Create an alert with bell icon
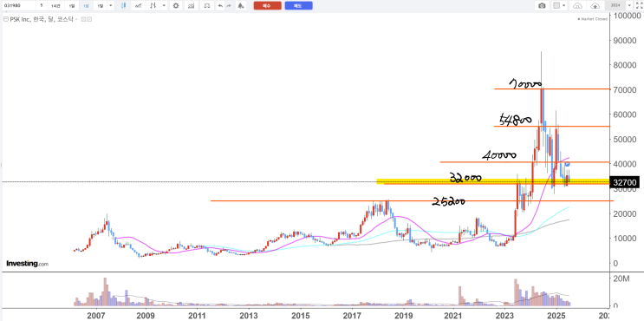Image resolution: width=644 pixels, height=321 pixels. pos(241,6)
